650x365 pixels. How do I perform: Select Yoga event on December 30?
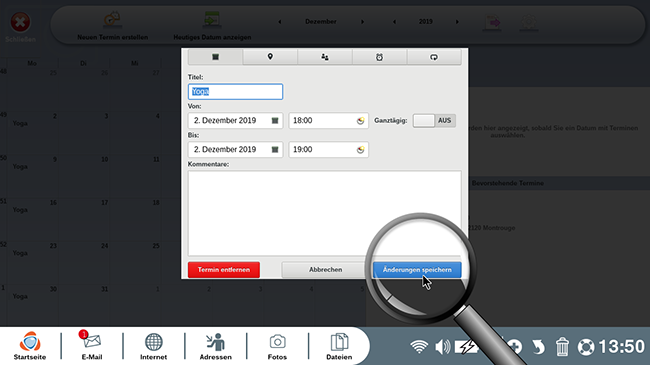click(x=20, y=296)
